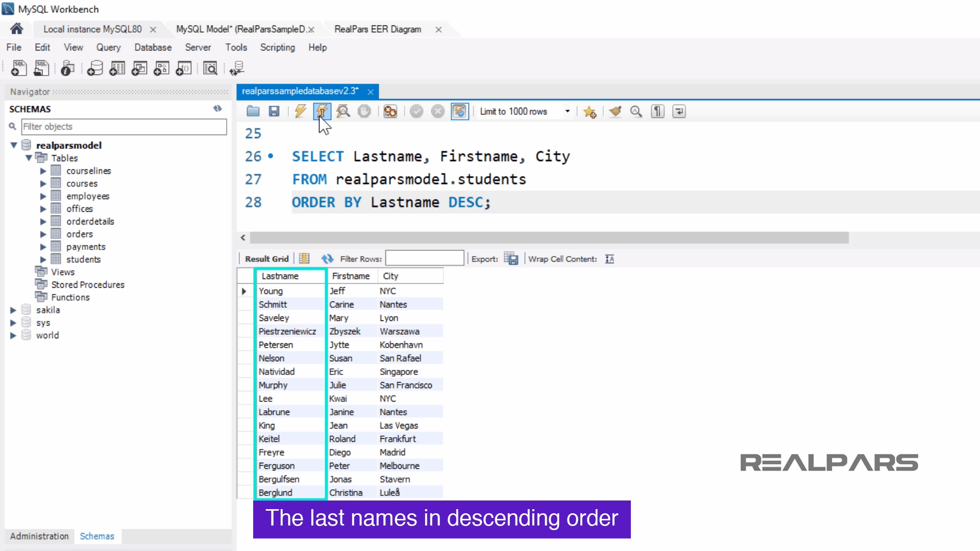Open the Database menu
Viewport: 980px width, 551px height.
tap(153, 47)
